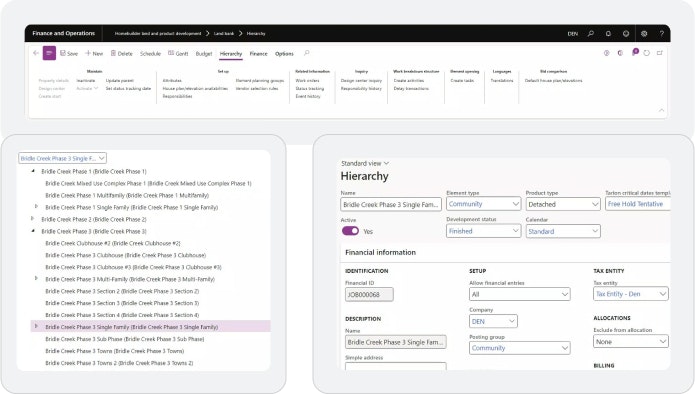Open the settings gear
This screenshot has width=695, height=394.
tap(644, 34)
